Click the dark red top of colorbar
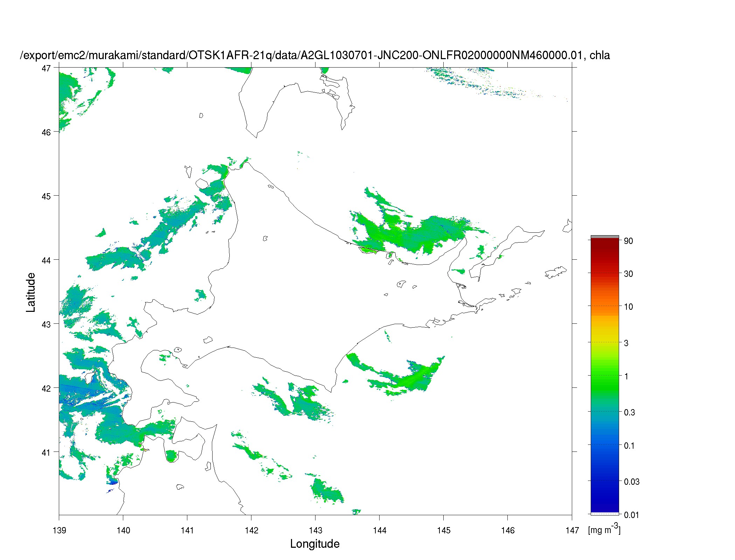The image size is (735, 560). point(605,245)
